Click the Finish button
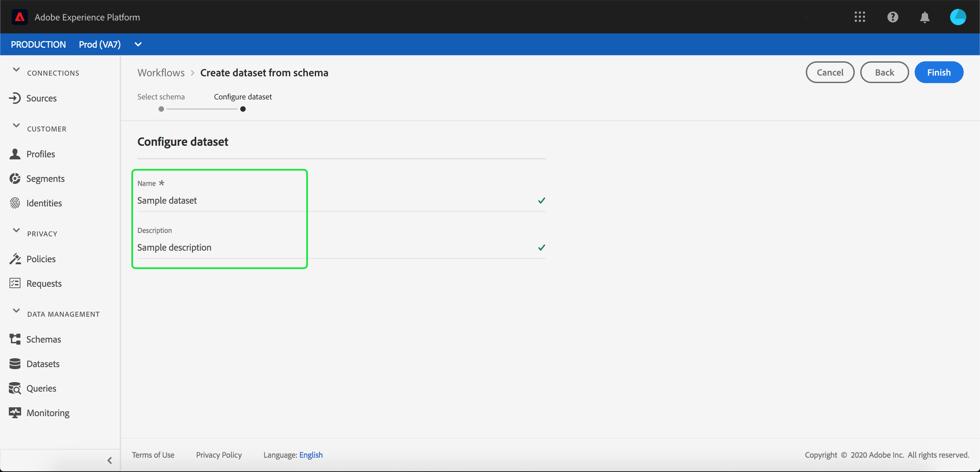The width and height of the screenshot is (980, 472). [x=938, y=72]
